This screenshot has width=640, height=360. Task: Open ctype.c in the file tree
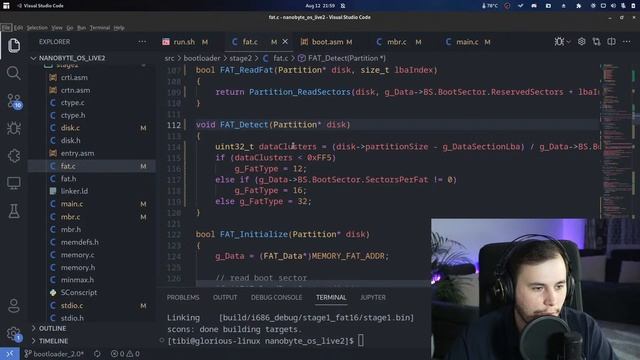[73, 103]
